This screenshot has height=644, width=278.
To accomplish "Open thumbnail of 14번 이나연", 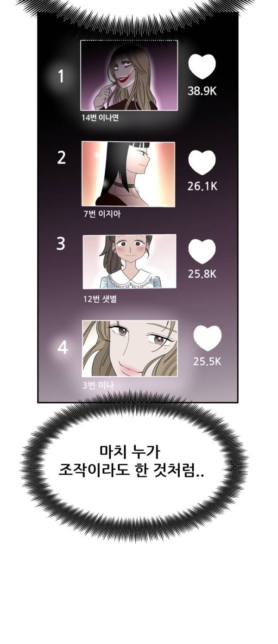I will click(129, 75).
